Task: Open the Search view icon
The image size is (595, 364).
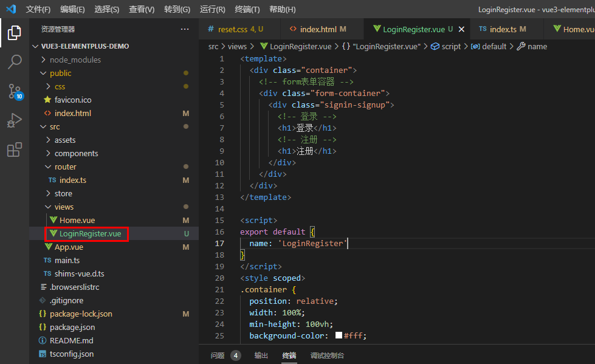Action: point(15,62)
